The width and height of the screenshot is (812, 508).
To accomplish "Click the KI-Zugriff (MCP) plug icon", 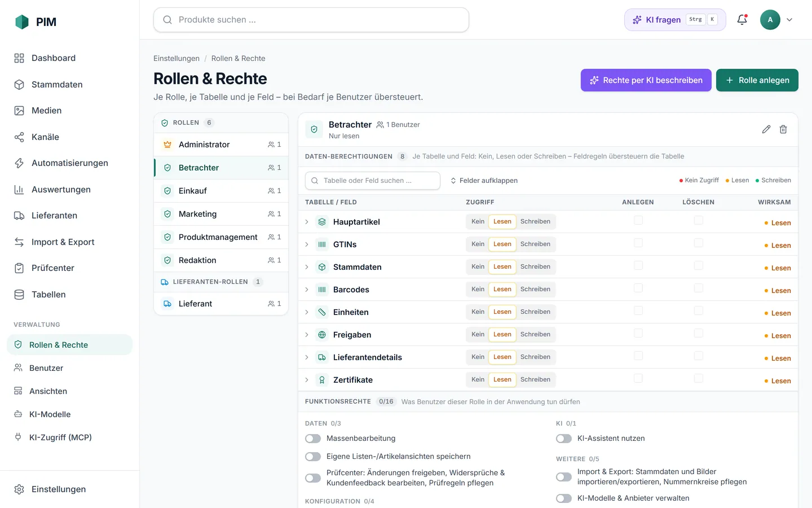I will pos(18,437).
